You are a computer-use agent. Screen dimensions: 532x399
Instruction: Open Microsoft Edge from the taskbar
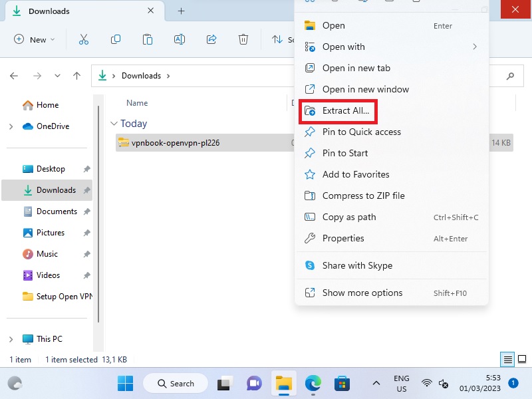point(313,383)
